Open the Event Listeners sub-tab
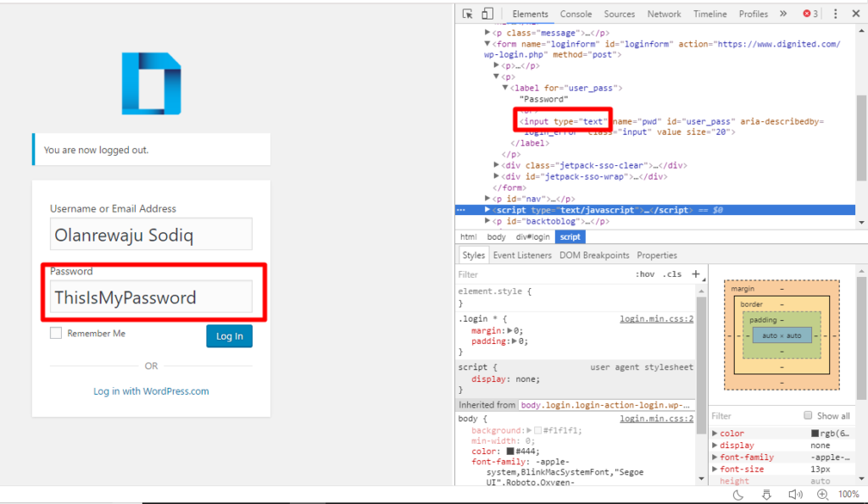The width and height of the screenshot is (868, 504). pyautogui.click(x=522, y=255)
